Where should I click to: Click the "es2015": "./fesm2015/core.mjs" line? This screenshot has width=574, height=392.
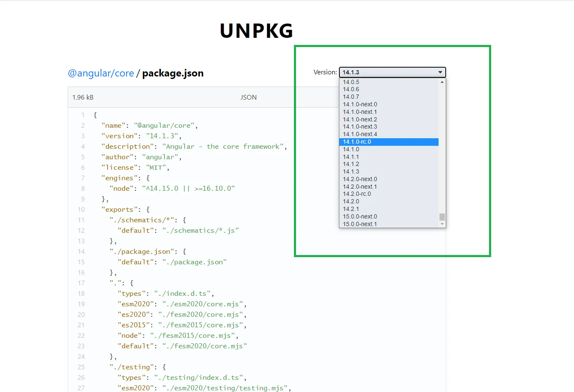tap(183, 325)
